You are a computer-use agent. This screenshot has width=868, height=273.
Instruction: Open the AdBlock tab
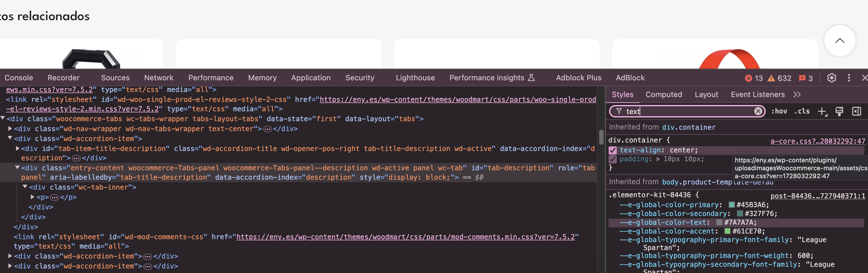point(630,78)
